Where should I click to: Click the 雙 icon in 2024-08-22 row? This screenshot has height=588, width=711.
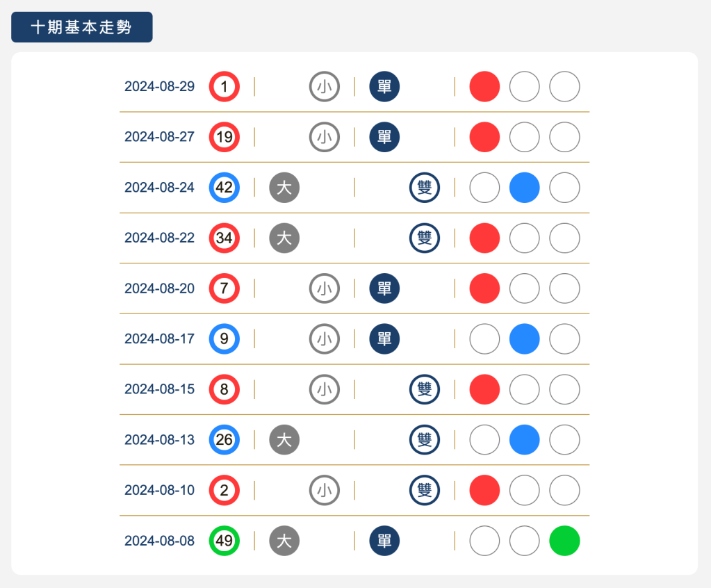pos(425,238)
